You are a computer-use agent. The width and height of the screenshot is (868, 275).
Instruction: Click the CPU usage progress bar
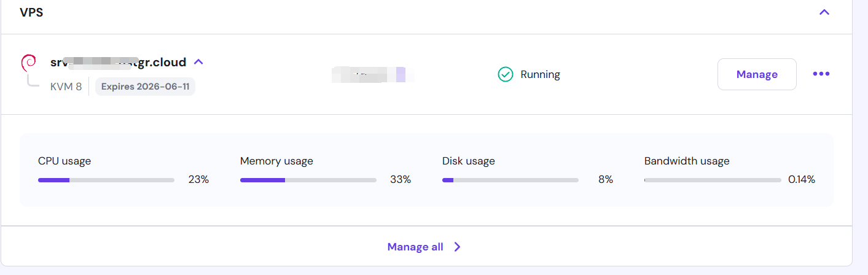point(106,180)
